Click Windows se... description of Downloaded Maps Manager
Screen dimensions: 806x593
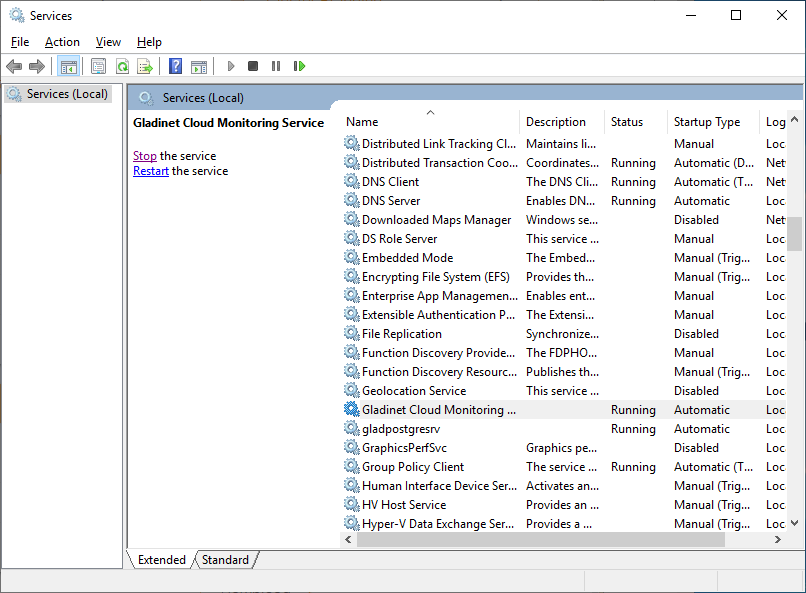[x=561, y=219]
